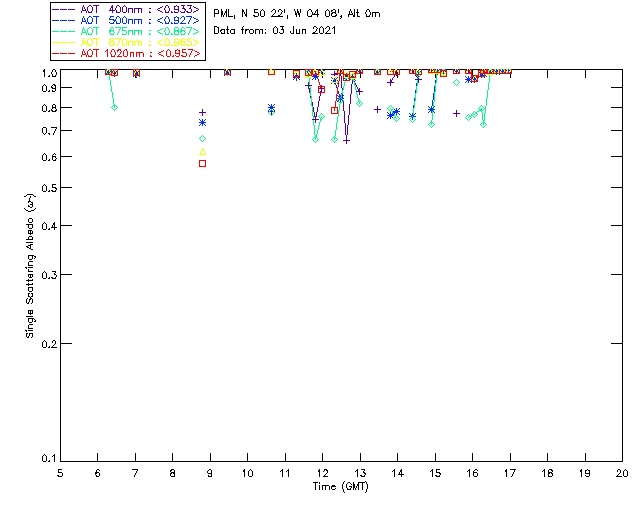Click the isolated red square marker below 0.6
640x512 pixels.
coord(202,164)
